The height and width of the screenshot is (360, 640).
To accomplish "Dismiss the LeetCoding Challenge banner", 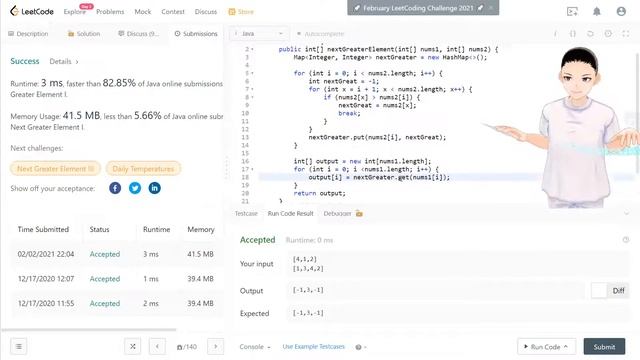I will click(x=491, y=7).
